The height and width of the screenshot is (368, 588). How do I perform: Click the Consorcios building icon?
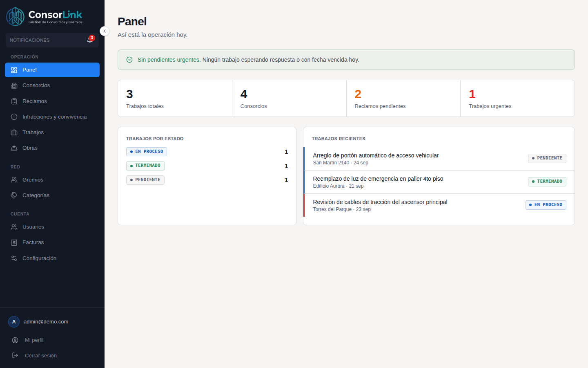coord(14,85)
